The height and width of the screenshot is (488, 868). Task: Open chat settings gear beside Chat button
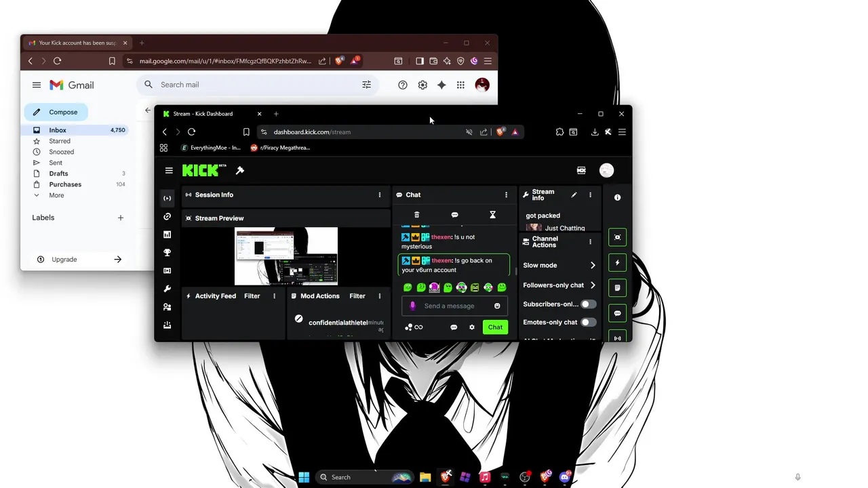[472, 327]
